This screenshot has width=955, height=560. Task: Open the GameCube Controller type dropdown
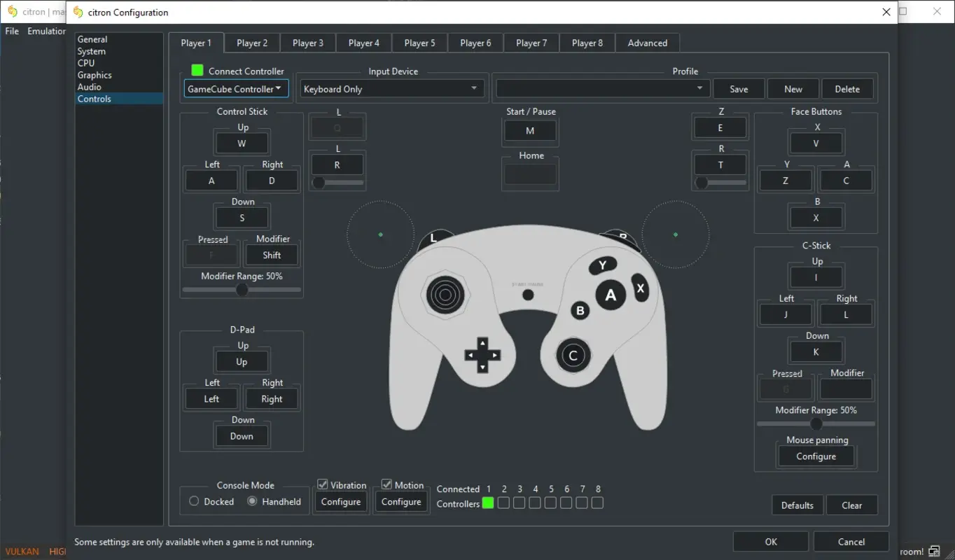point(235,87)
